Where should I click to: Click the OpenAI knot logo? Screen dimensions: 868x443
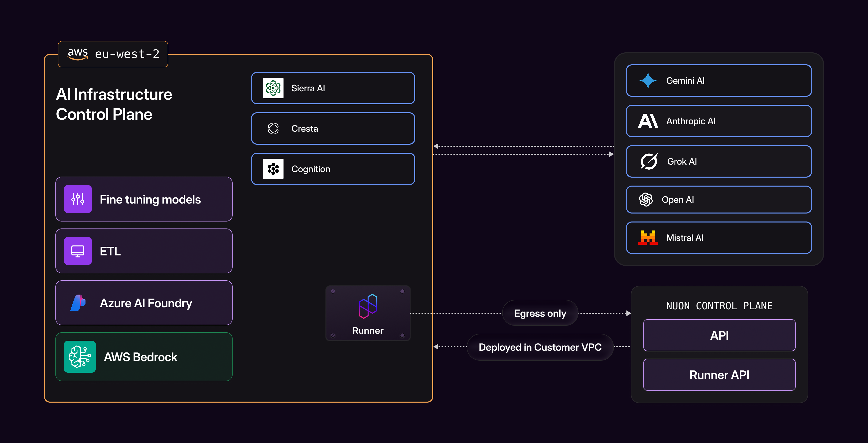[x=646, y=200]
